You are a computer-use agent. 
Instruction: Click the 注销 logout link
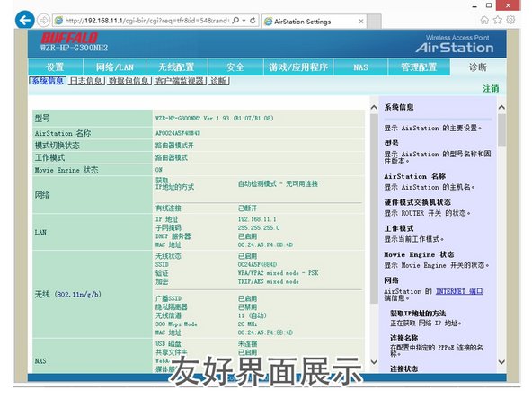[x=491, y=89]
